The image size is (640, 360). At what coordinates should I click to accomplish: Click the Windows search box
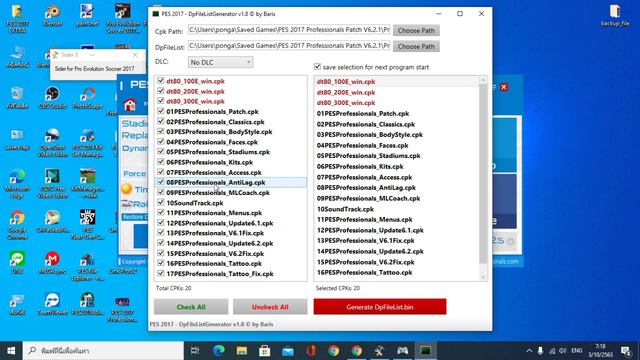tap(103, 351)
